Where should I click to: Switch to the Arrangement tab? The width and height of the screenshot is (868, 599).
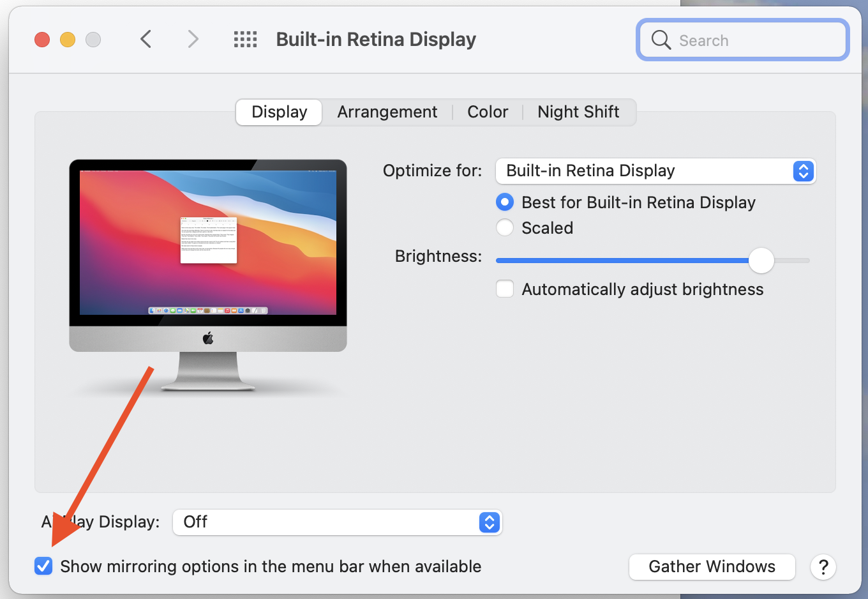(387, 112)
